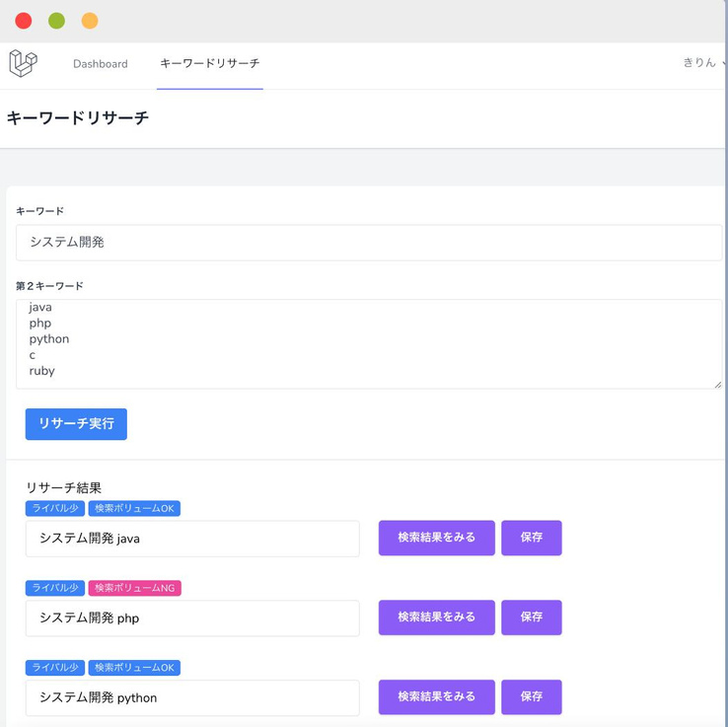Select the システム開発 php result field
The image size is (728, 727).
(x=192, y=618)
